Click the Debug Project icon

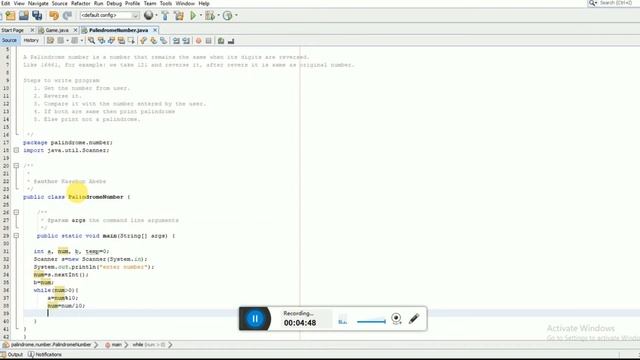(x=210, y=16)
